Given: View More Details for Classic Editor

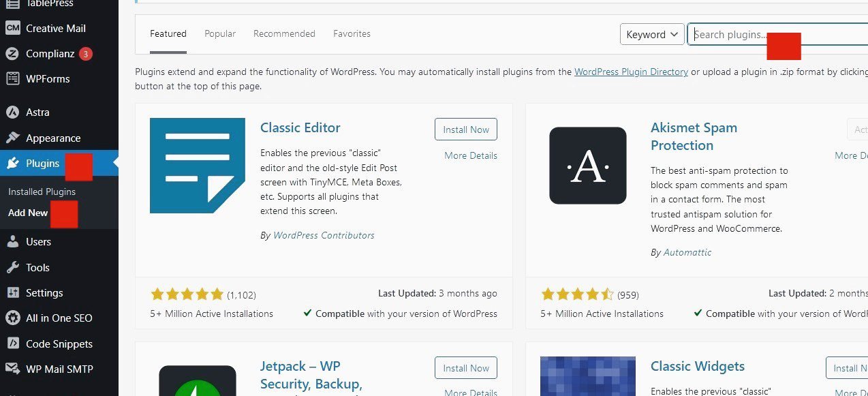Looking at the screenshot, I should [x=471, y=155].
